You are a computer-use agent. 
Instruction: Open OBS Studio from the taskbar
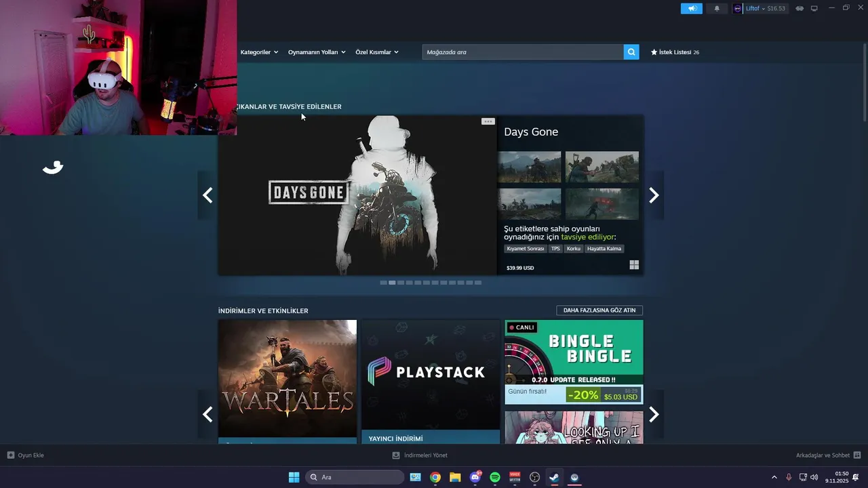tap(534, 477)
